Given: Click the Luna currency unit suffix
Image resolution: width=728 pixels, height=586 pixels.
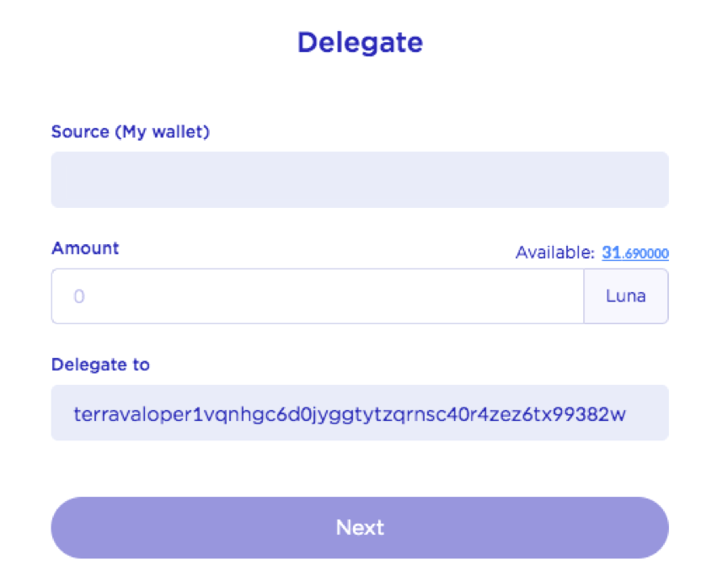Looking at the screenshot, I should click(x=626, y=296).
